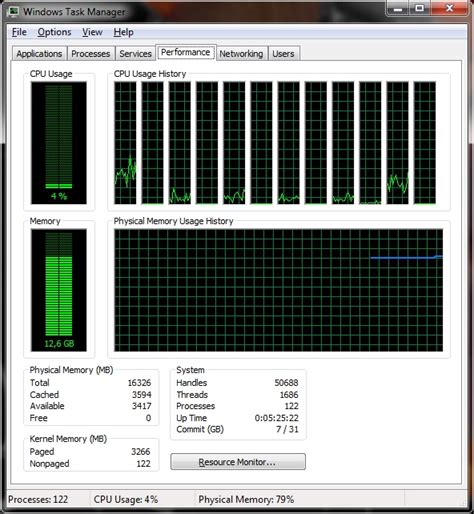Click the Physical Memory Usage History graph
474x514 pixels.
tap(278, 290)
